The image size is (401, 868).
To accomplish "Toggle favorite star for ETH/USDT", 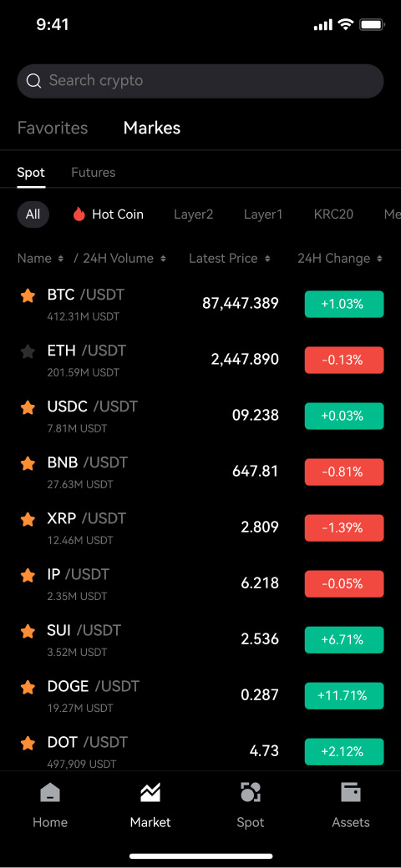I will pos(28,351).
